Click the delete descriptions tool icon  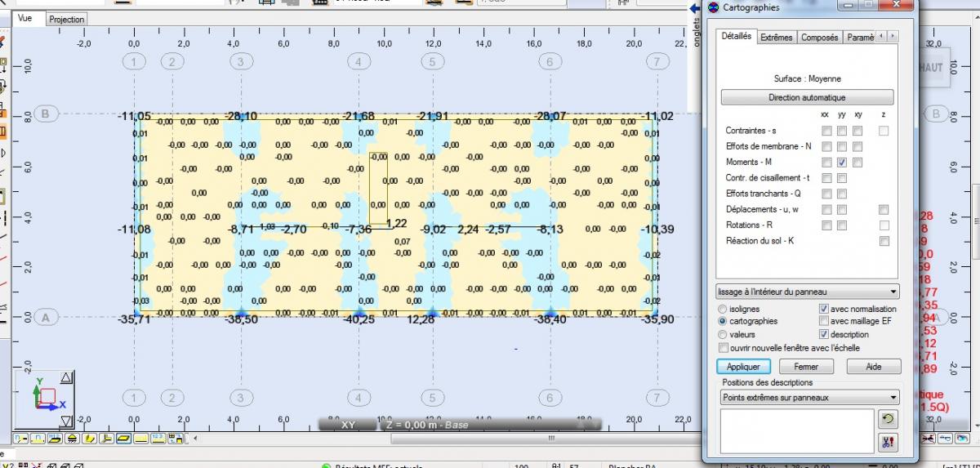click(887, 443)
